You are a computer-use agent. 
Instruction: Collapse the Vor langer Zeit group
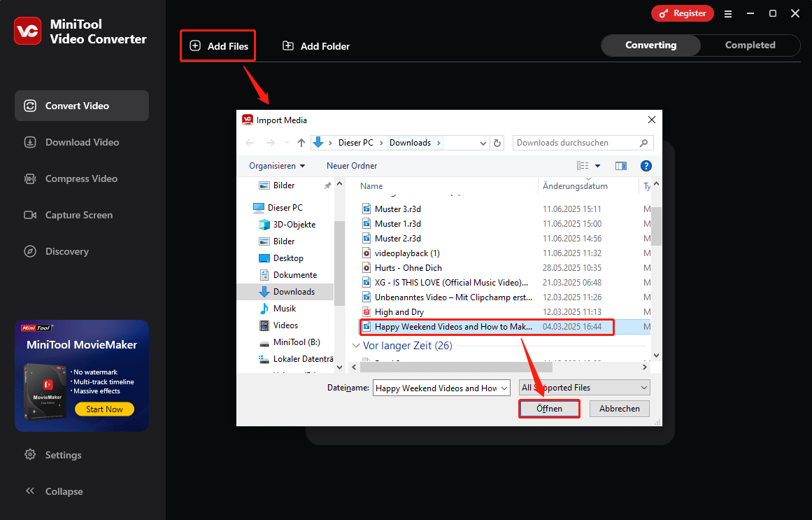(356, 345)
